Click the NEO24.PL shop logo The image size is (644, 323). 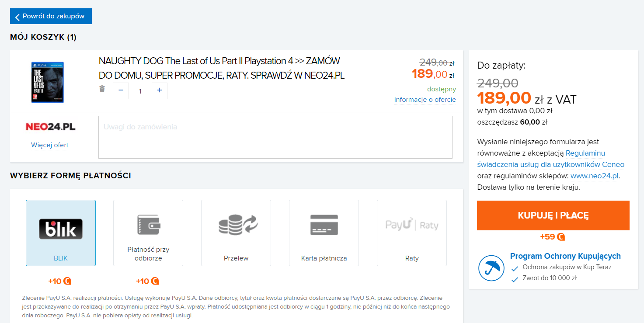50,127
